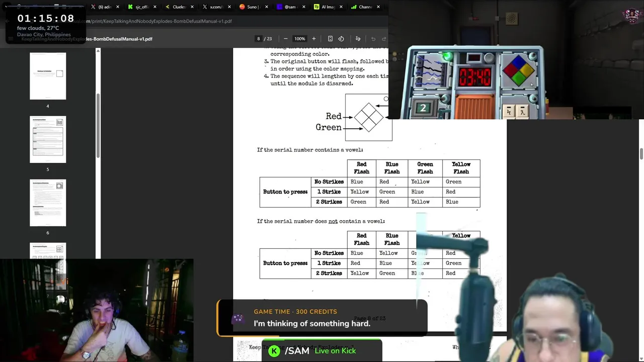This screenshot has height=362, width=644.
Task: Close the Suno tab
Action: [267, 7]
